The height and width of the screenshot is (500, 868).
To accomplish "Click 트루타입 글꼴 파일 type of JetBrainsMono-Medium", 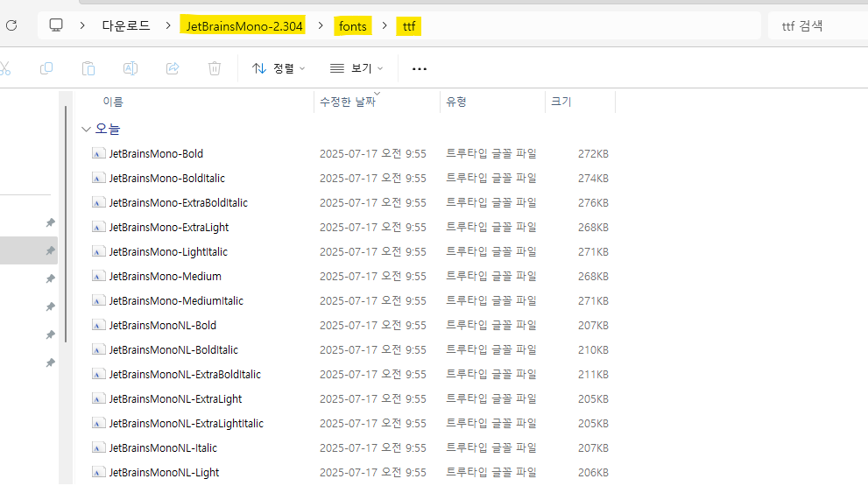I will (491, 276).
